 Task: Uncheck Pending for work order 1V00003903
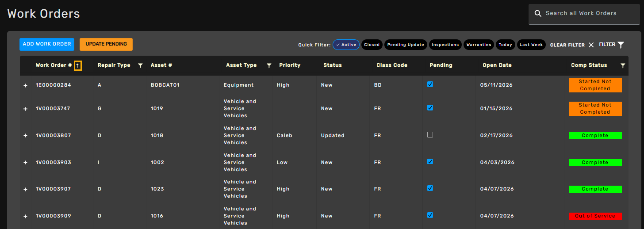pos(430,161)
